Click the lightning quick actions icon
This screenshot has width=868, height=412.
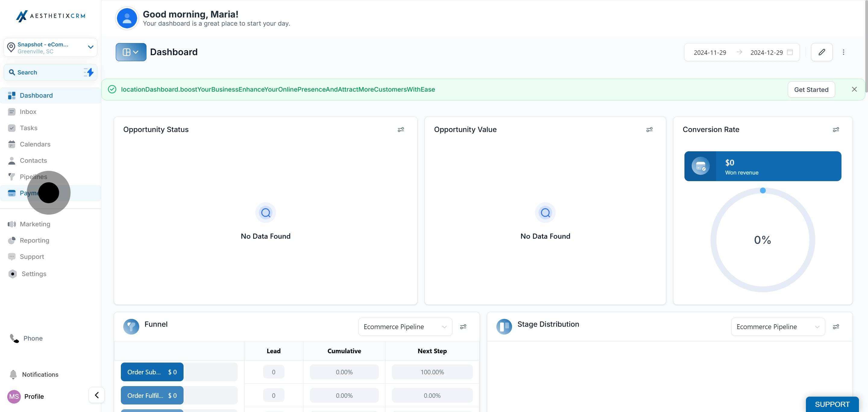pyautogui.click(x=89, y=72)
